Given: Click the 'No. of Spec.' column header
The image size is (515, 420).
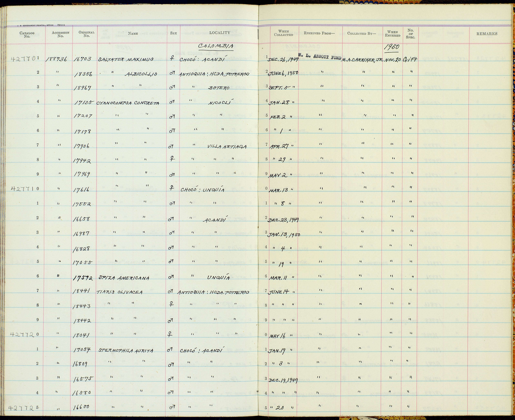Looking at the screenshot, I should coord(411,34).
